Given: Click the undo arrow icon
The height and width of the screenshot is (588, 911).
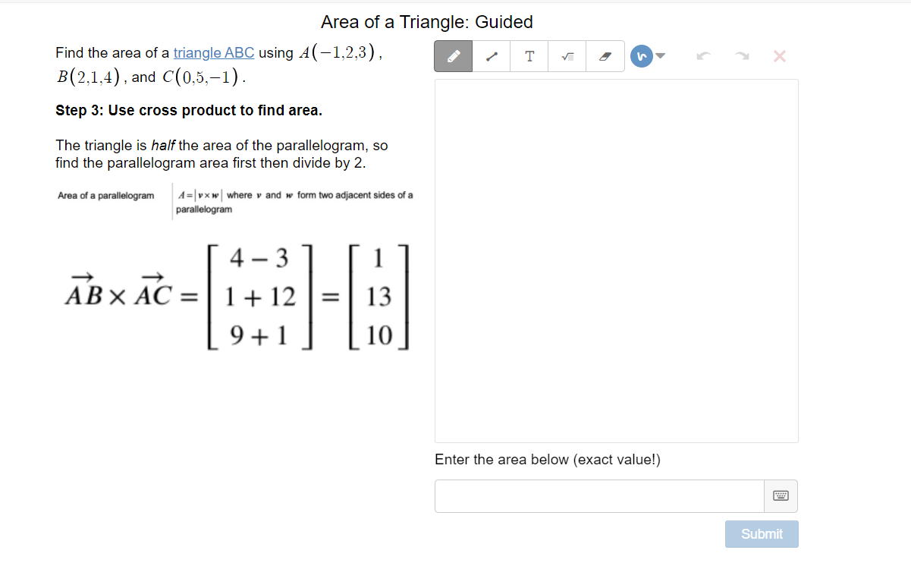Looking at the screenshot, I should click(x=703, y=55).
